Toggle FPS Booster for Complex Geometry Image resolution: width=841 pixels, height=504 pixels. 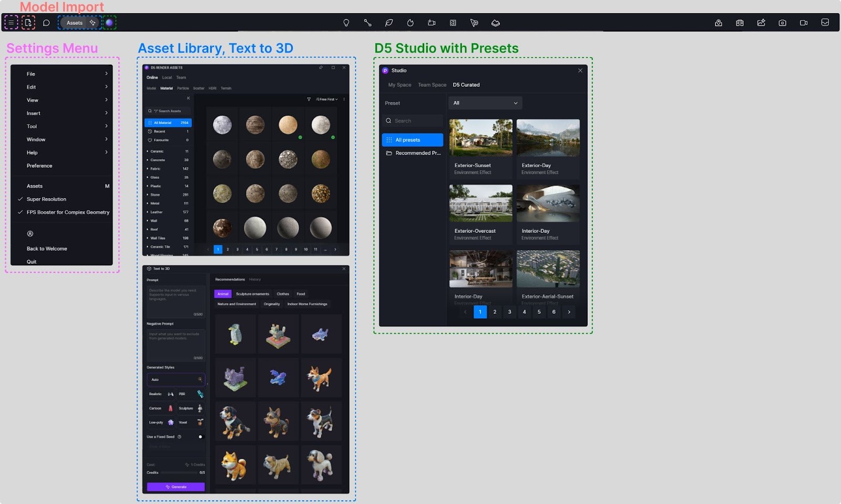(x=64, y=212)
